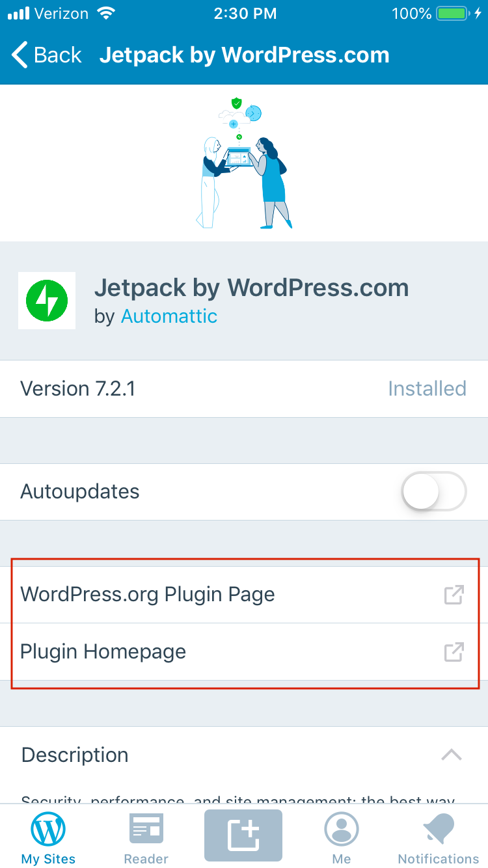
Task: Tap the Installed status label
Action: click(427, 388)
